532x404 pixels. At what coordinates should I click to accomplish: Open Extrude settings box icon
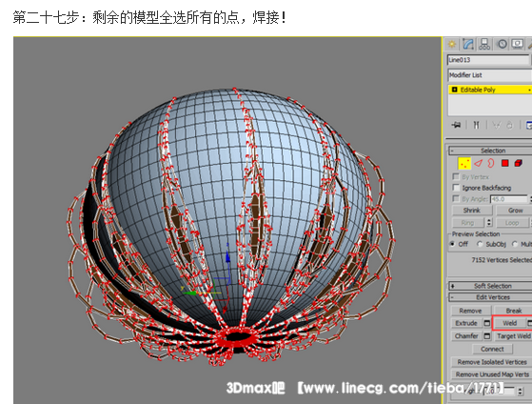coord(487,323)
